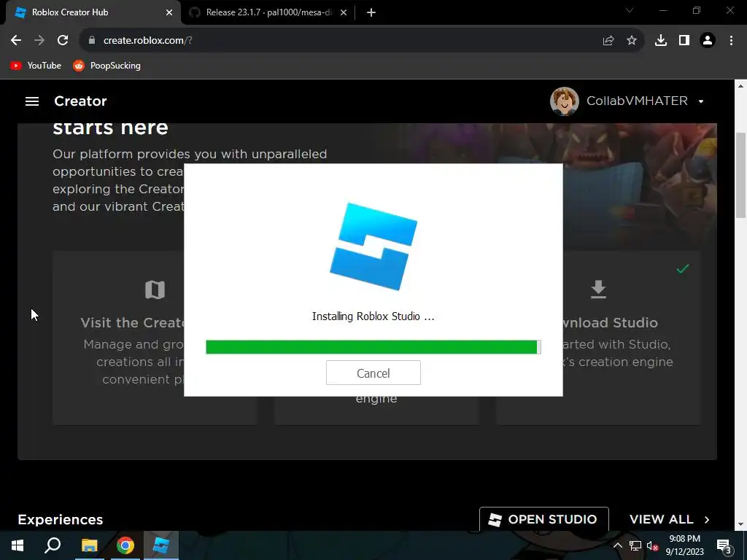Open network status tray icon
Image resolution: width=747 pixels, height=560 pixels.
click(x=635, y=545)
